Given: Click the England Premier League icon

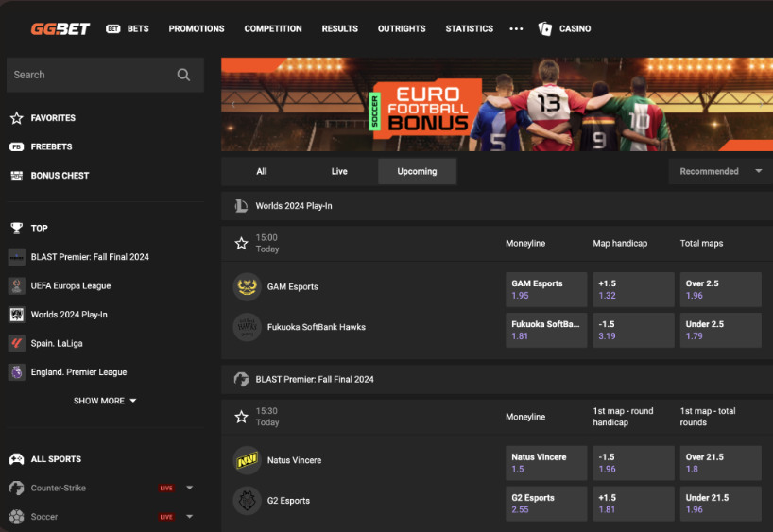Looking at the screenshot, I should pyautogui.click(x=17, y=372).
